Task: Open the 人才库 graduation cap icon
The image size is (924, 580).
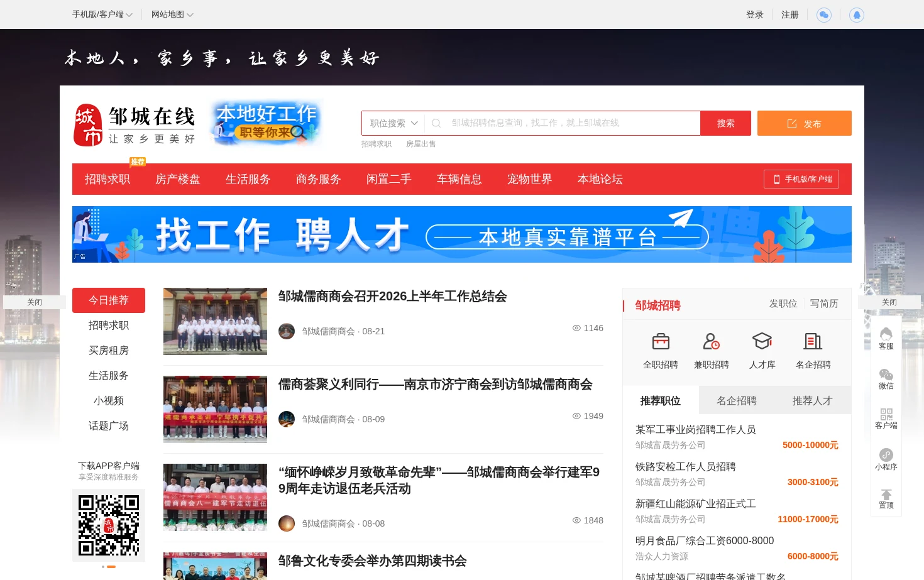Action: [762, 341]
